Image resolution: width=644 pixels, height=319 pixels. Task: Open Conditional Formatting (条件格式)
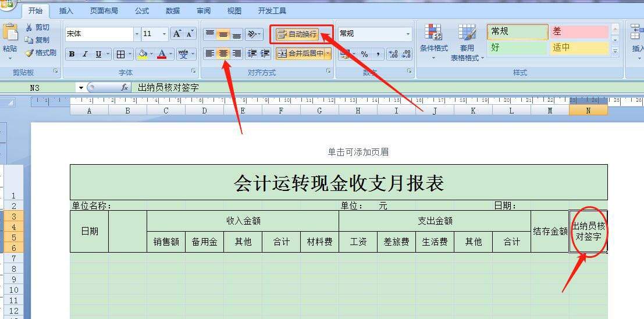coord(434,42)
